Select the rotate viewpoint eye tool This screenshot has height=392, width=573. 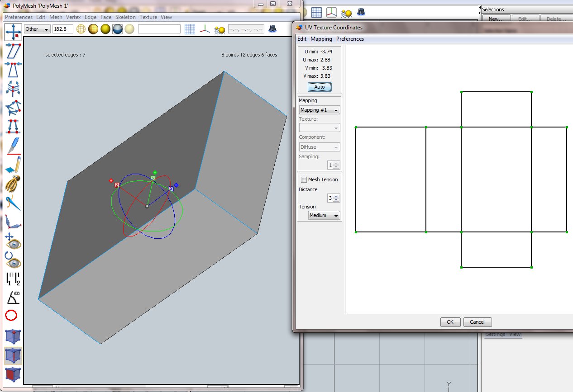coord(13,260)
